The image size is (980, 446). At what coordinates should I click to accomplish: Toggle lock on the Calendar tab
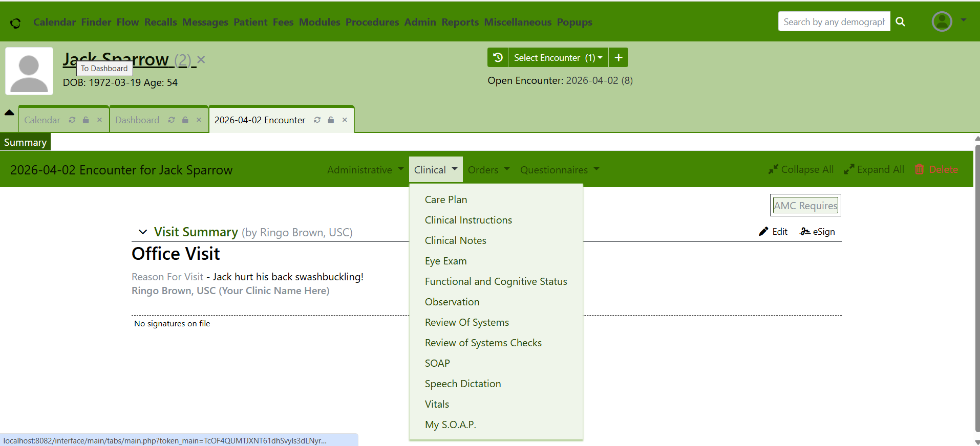coord(86,120)
